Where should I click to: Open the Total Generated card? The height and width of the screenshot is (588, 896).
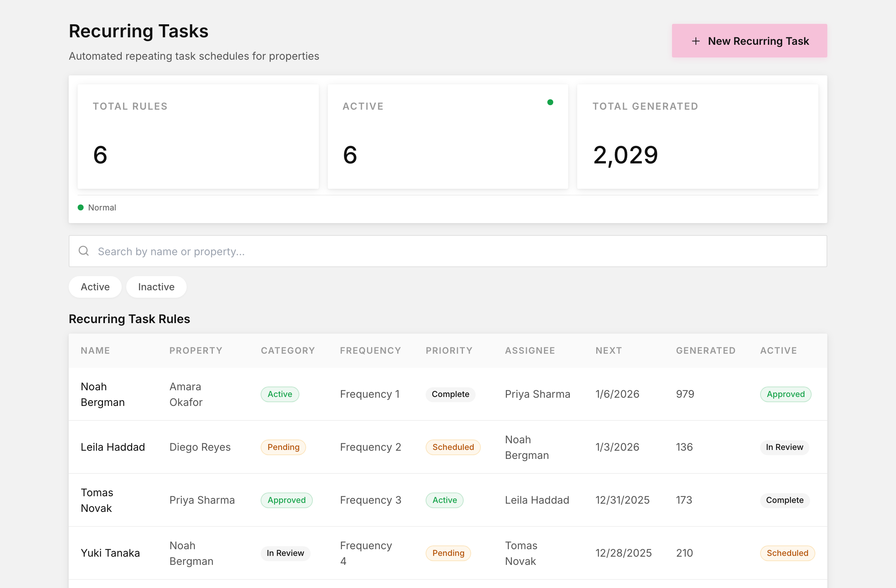click(x=698, y=137)
